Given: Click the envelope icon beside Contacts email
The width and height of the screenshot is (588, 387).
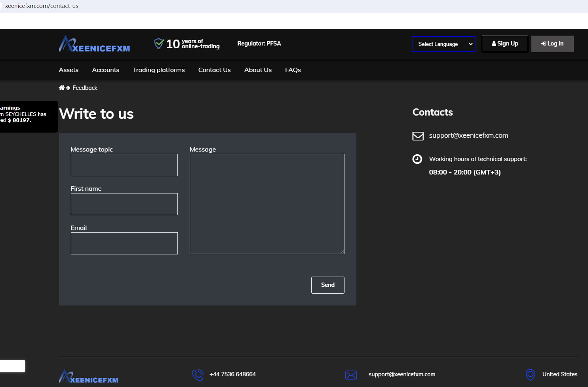Looking at the screenshot, I should pyautogui.click(x=418, y=136).
